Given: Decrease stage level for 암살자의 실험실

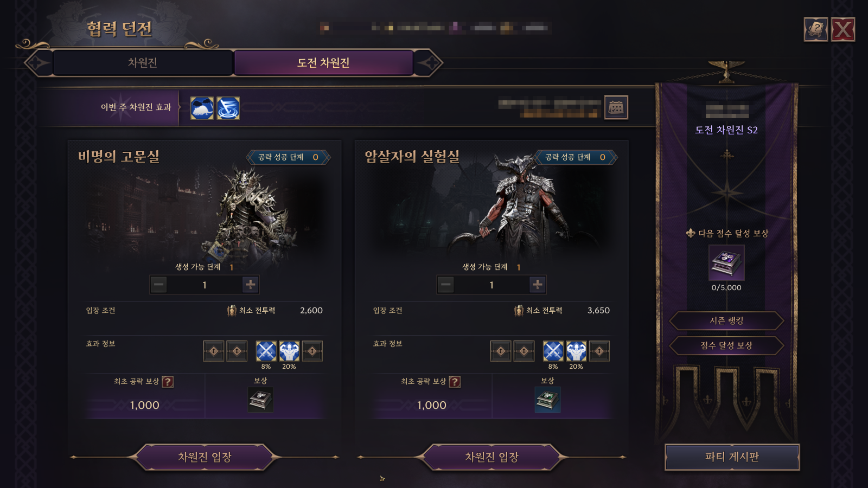Looking at the screenshot, I should [x=445, y=284].
